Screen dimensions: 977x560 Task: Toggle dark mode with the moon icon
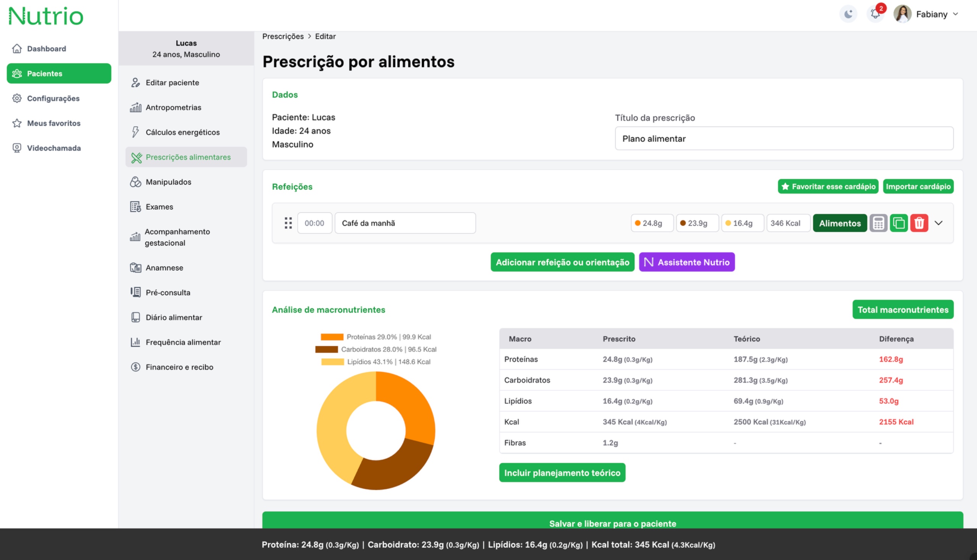(x=848, y=14)
